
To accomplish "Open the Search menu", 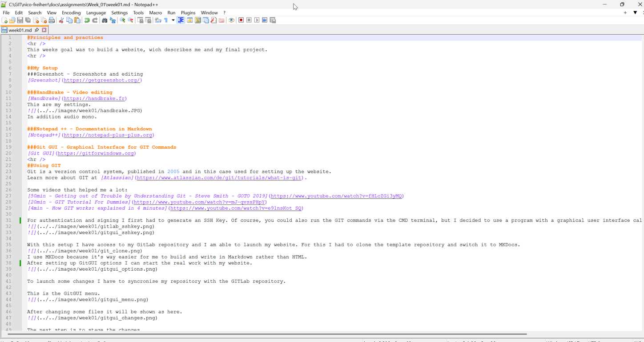I will pos(35,12).
